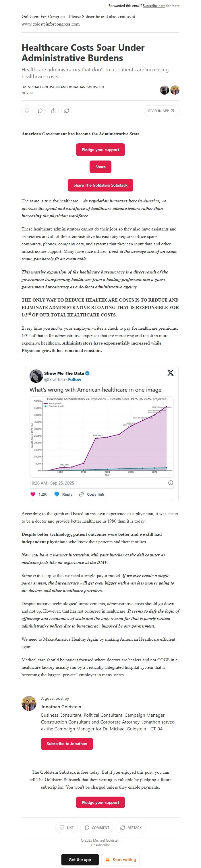The image size is (201, 868).
Task: Open the healthcare growth chart image
Action: (x=102, y=437)
